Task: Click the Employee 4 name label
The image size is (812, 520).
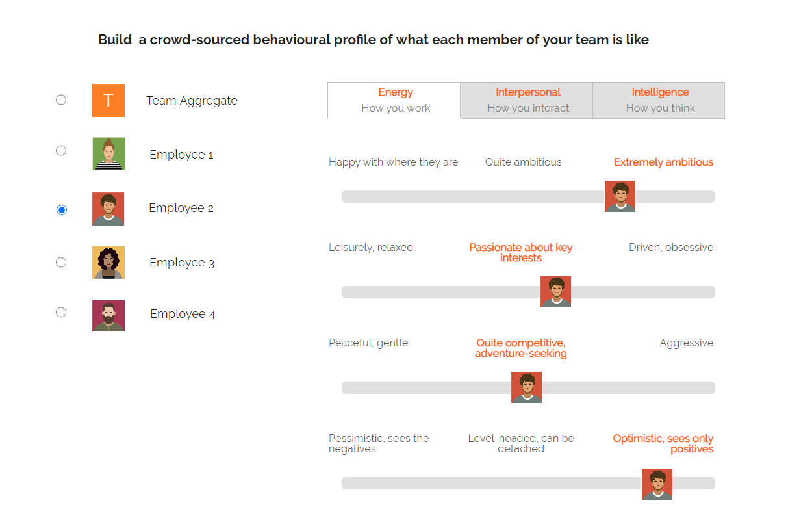Action: click(183, 314)
